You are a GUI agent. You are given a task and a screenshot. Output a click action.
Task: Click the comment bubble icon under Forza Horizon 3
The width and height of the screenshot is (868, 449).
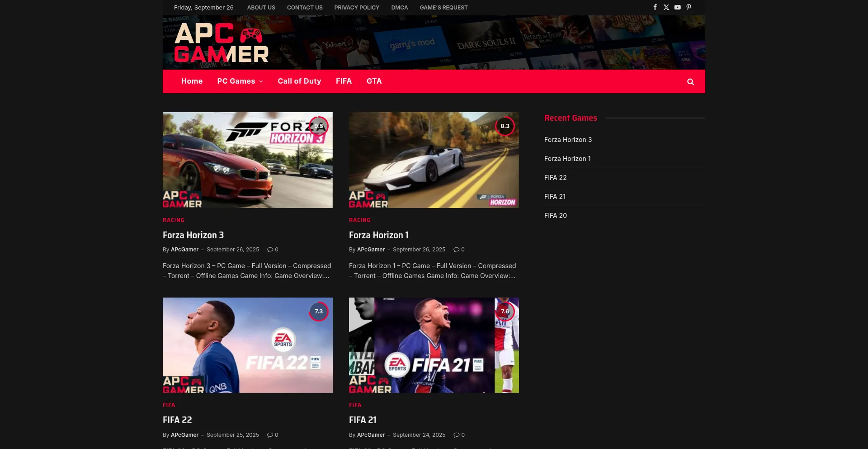pyautogui.click(x=270, y=250)
